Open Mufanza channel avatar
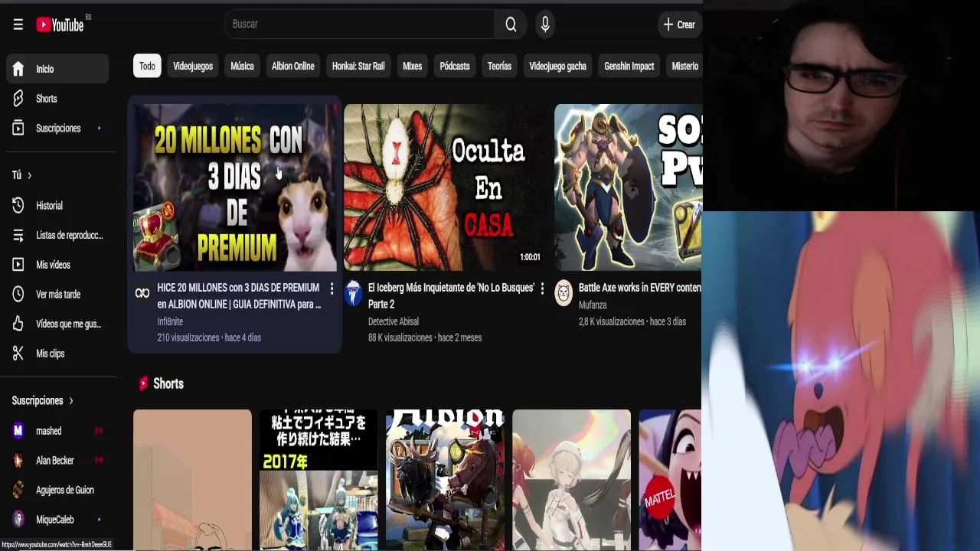 point(563,293)
